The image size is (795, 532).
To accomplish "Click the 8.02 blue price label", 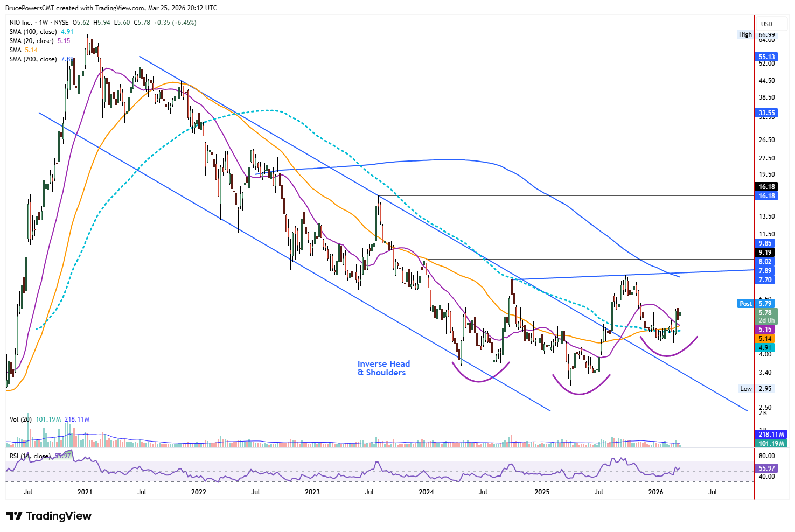I will (x=765, y=262).
